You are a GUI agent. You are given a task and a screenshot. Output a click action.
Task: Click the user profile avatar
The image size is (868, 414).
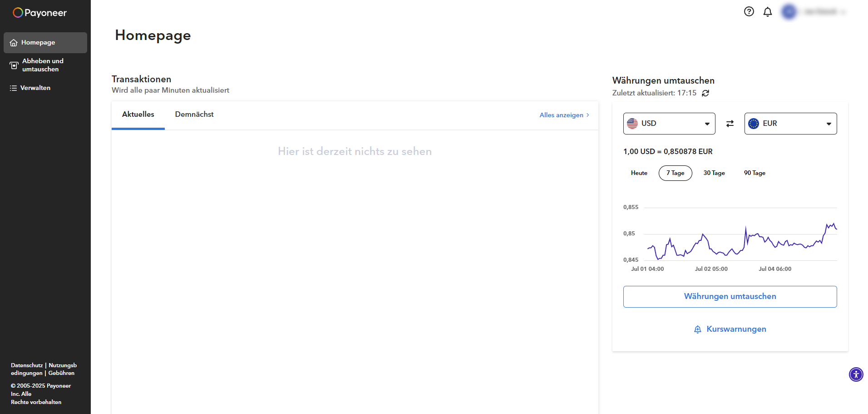click(789, 12)
